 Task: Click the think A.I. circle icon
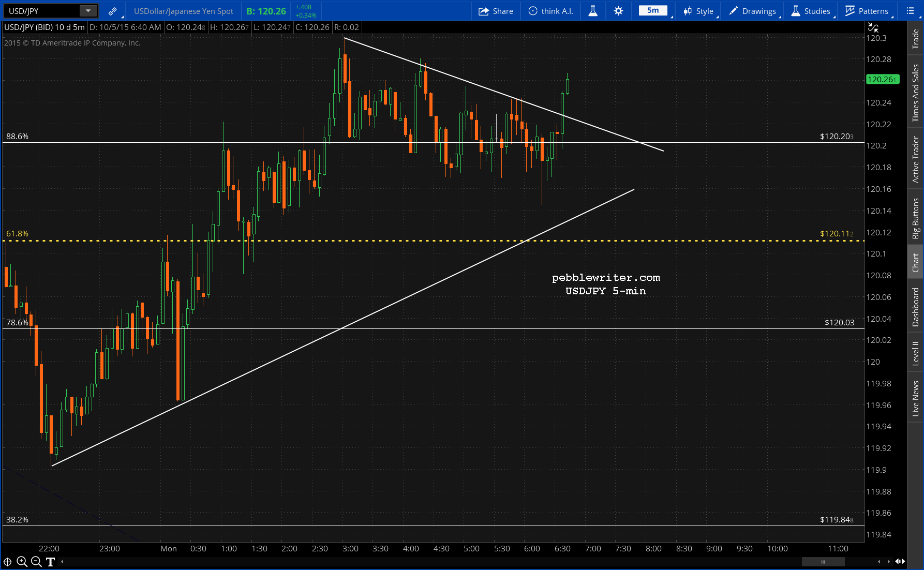pyautogui.click(x=533, y=11)
